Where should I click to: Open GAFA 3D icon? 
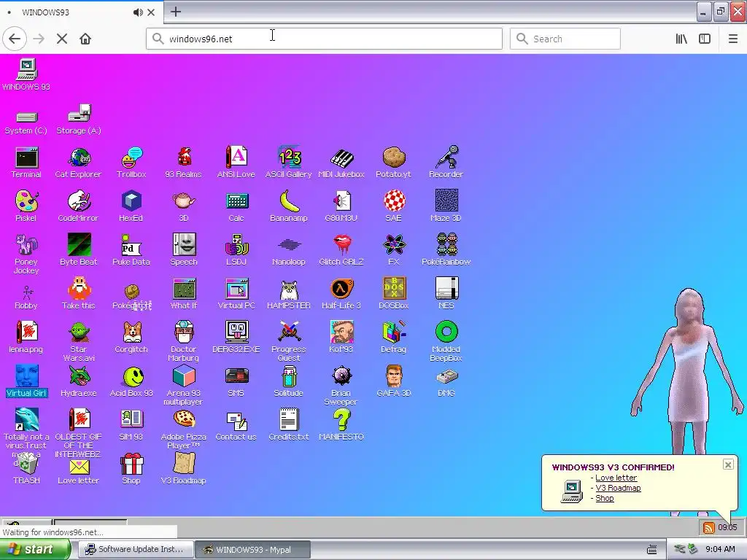(393, 381)
